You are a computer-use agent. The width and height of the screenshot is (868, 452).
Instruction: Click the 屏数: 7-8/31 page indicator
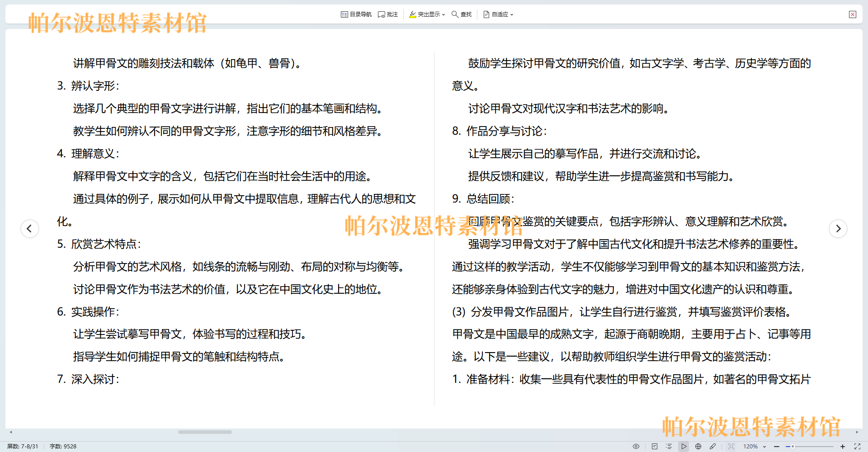click(x=23, y=446)
